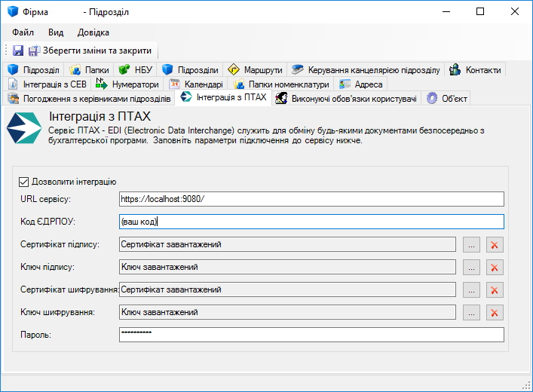Switch to the Контакти tab
This screenshot has height=392, width=533.
[x=475, y=69]
